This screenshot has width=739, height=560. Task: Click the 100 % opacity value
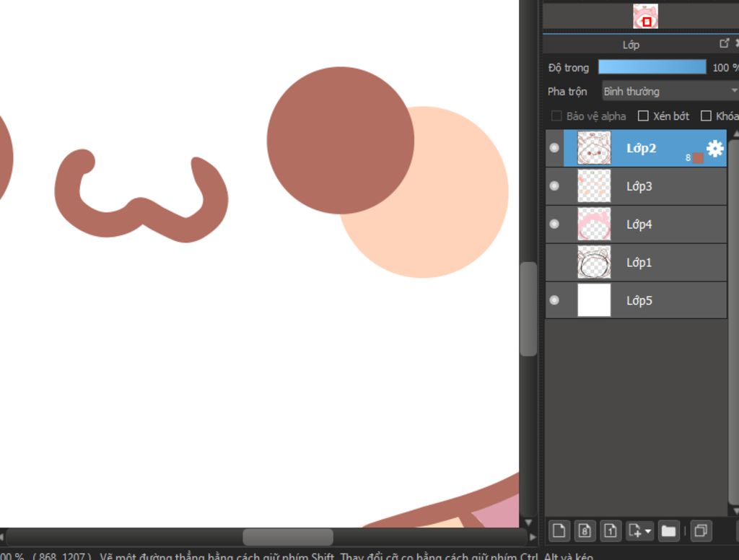pos(725,68)
